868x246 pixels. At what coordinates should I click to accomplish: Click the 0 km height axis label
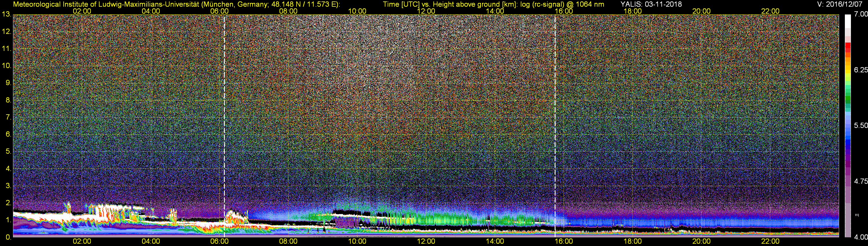(8, 237)
